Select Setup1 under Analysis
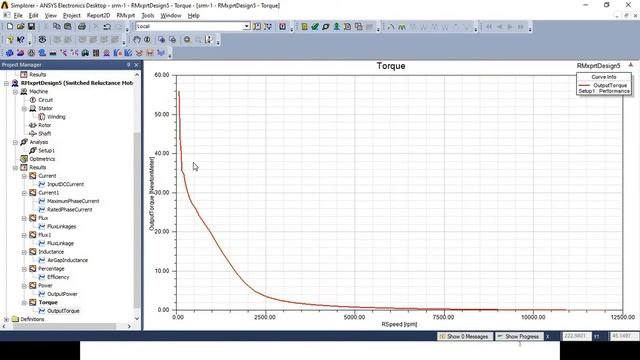Viewport: 640px width, 360px height. pos(47,151)
